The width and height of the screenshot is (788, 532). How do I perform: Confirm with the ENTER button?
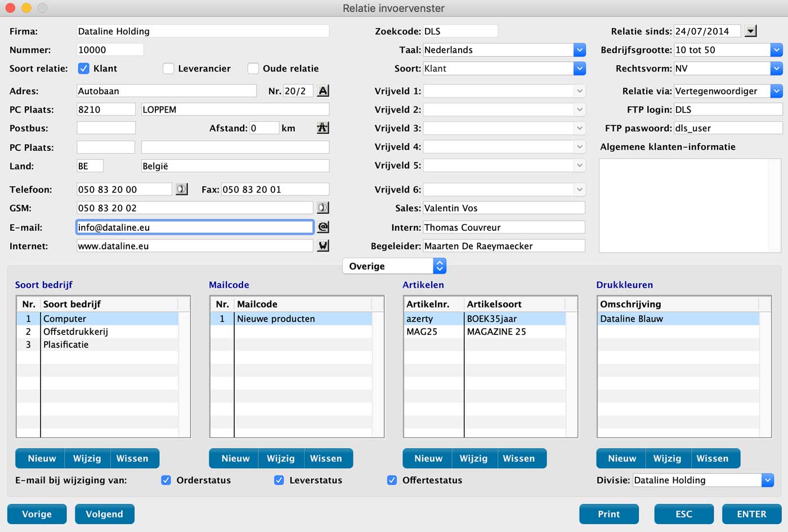[751, 514]
